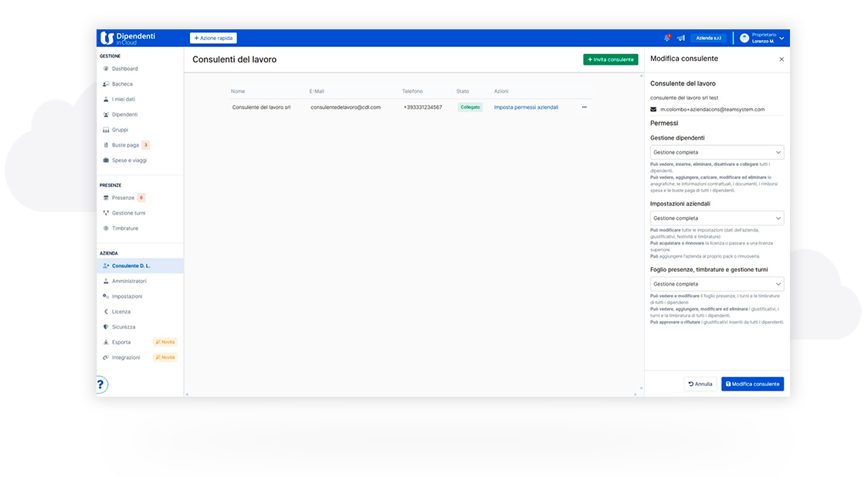Click the Presenze badge 6
Screen dimensions: 868x477
[x=141, y=198]
